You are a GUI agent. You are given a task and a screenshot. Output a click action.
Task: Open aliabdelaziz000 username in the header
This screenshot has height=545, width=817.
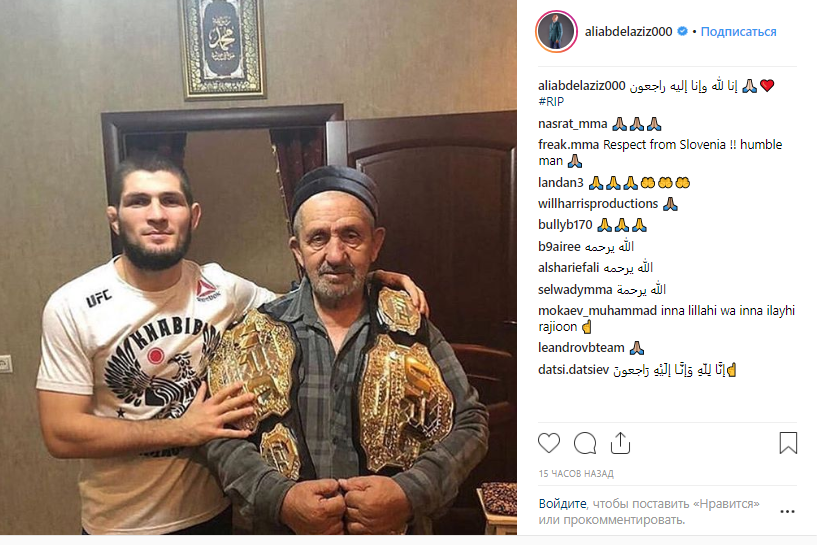(x=628, y=32)
